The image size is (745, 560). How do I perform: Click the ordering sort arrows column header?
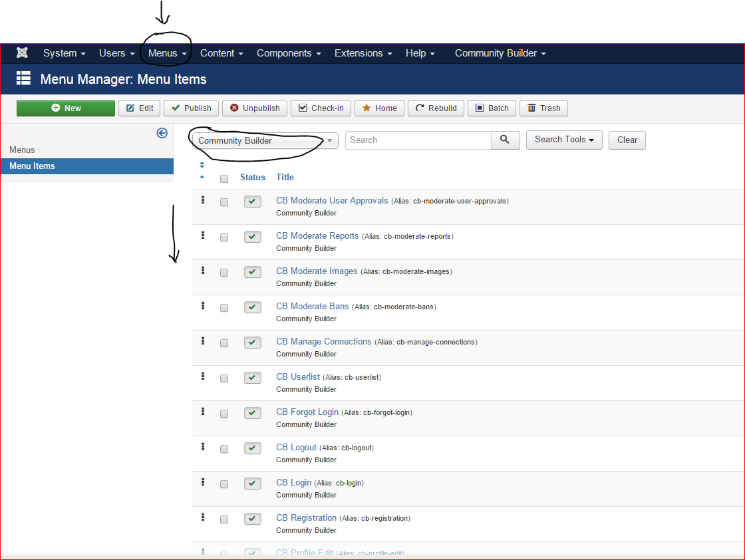click(x=202, y=165)
